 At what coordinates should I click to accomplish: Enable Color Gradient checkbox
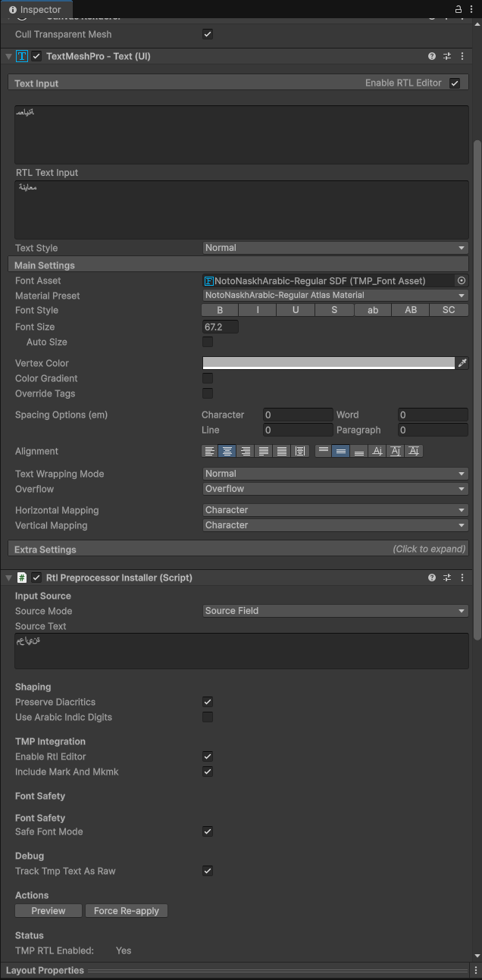[208, 378]
